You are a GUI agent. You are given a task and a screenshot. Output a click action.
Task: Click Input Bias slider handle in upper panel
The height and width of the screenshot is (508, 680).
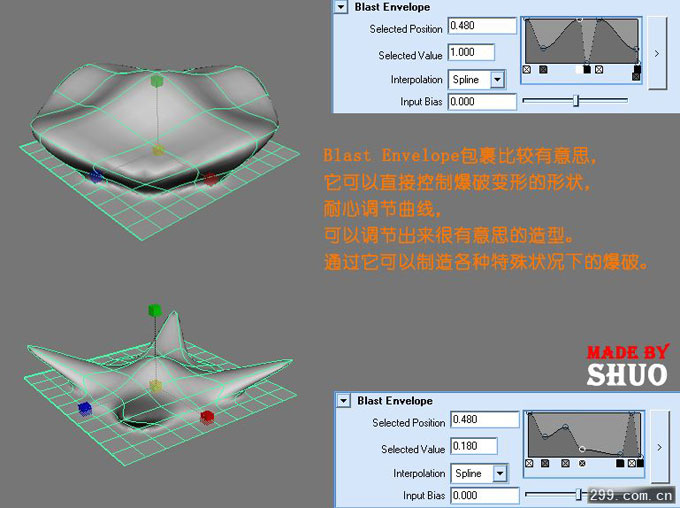pos(576,101)
